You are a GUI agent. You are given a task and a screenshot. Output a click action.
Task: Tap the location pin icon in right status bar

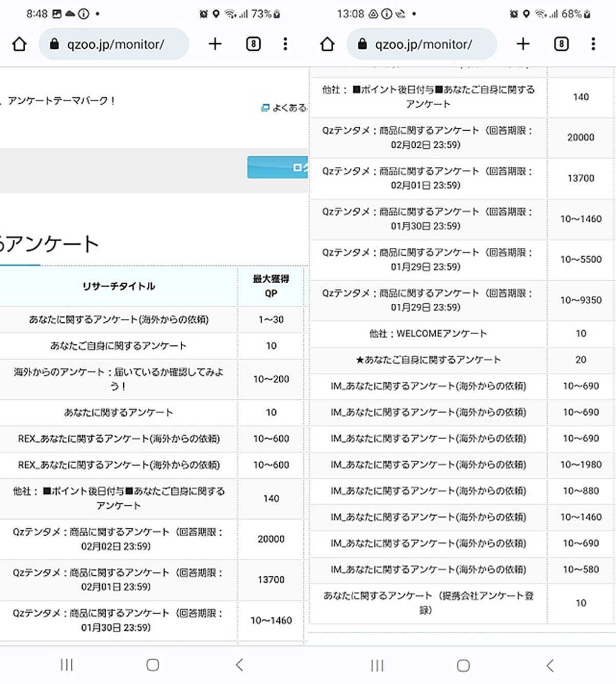click(x=526, y=14)
